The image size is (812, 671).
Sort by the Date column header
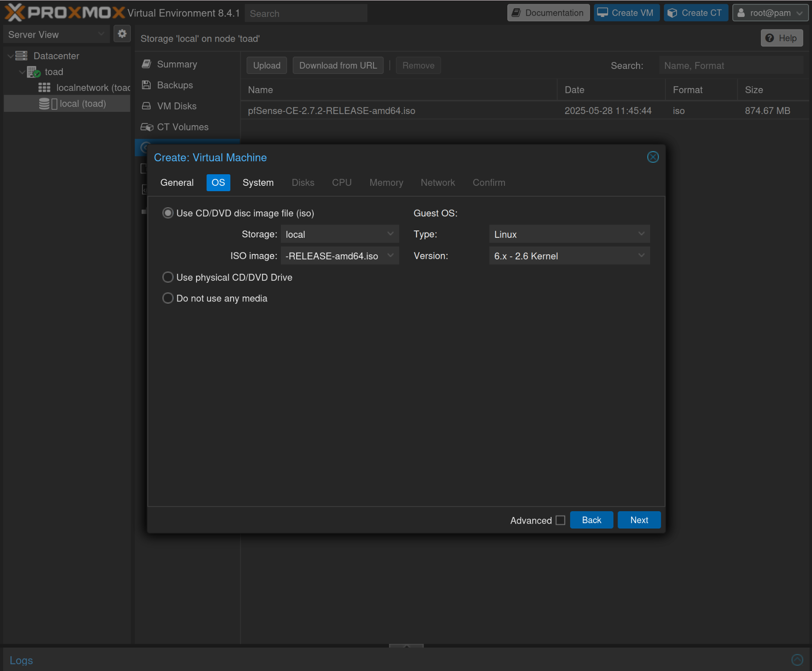pos(611,90)
